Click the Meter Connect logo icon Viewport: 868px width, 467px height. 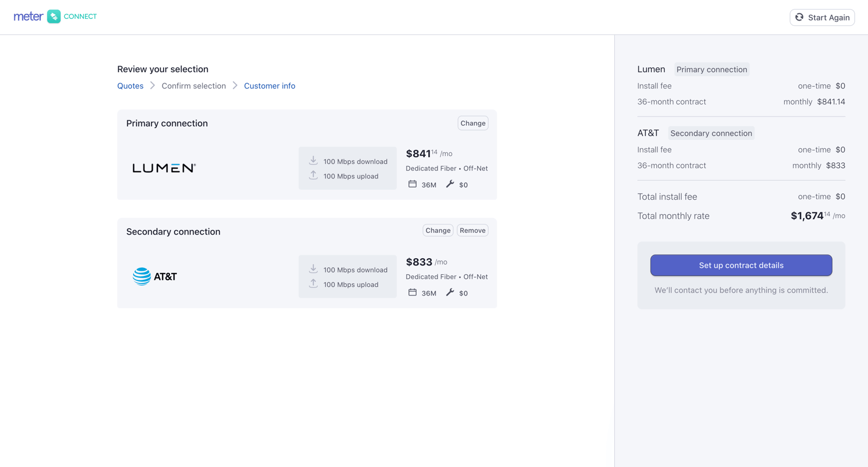[x=54, y=17]
